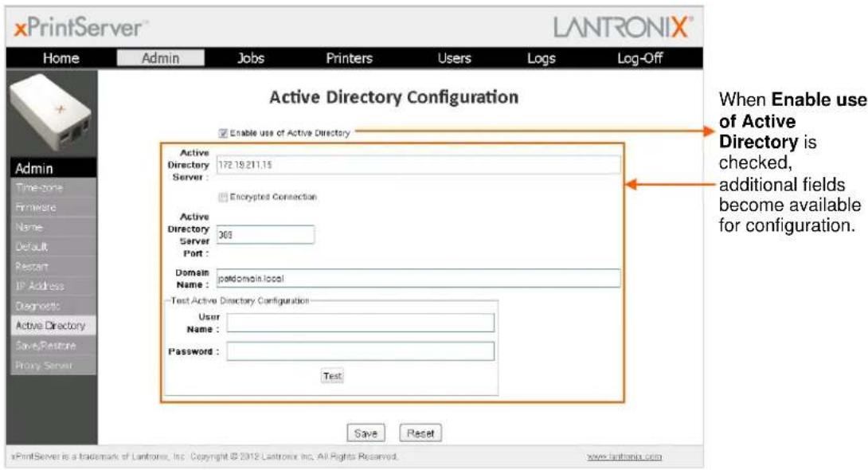Screen dimensions: 868x470
Task: Open Name settings in sidebar
Action: point(53,227)
